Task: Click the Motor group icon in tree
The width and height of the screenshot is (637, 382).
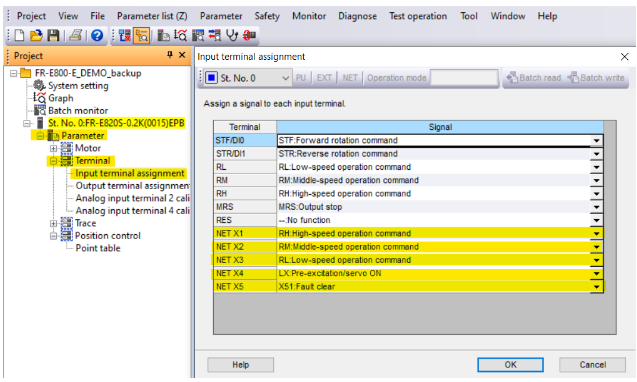Action: [x=66, y=148]
